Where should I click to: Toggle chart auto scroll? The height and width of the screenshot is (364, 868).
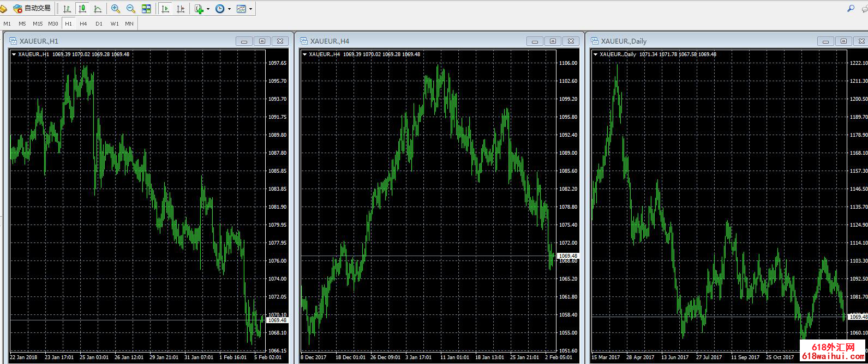tap(165, 9)
